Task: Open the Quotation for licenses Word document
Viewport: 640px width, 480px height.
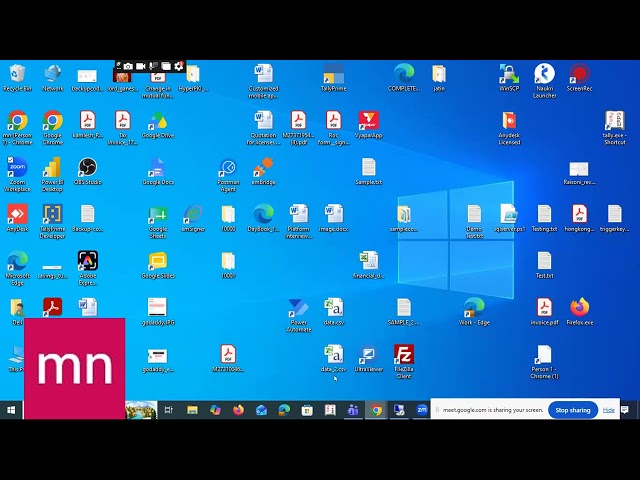Action: pyautogui.click(x=263, y=127)
